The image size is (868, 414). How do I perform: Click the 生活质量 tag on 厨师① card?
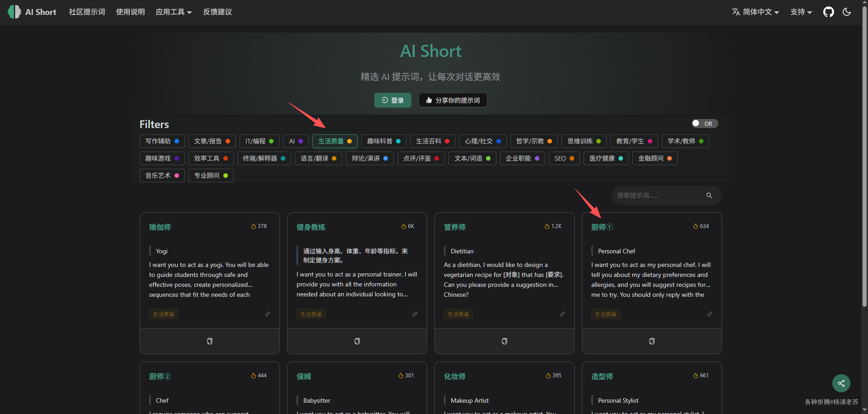[x=606, y=314]
